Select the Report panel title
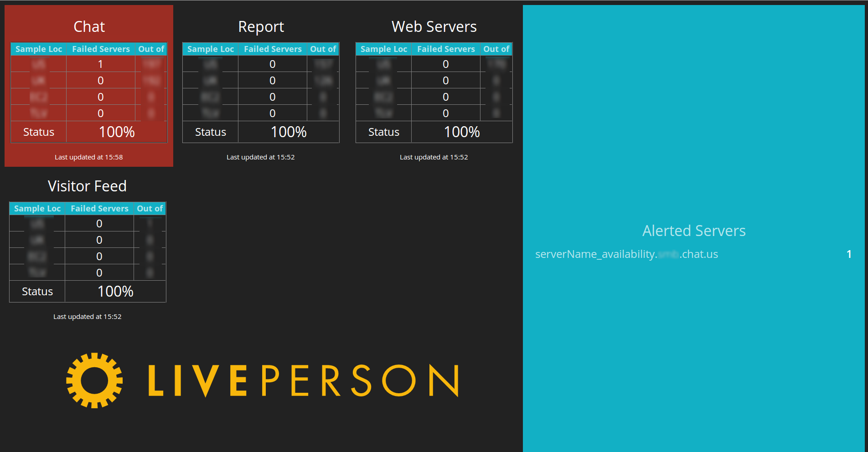 260,26
